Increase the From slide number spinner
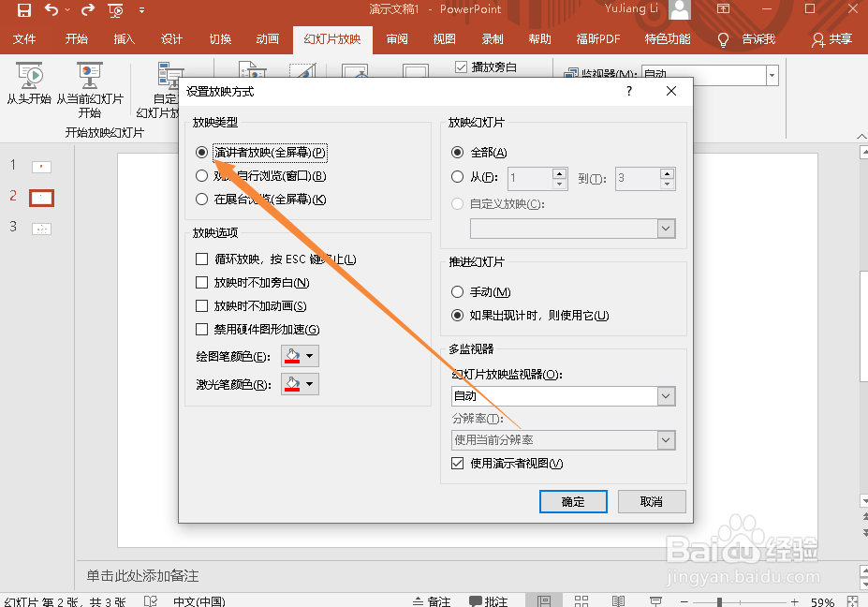 coord(560,172)
